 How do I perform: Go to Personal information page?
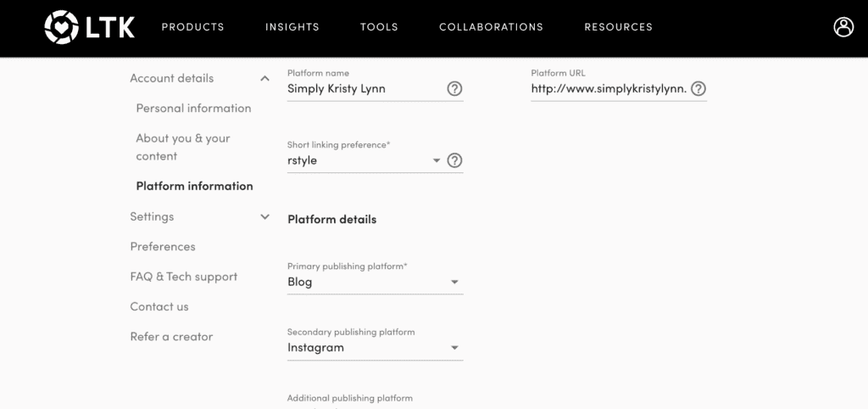click(x=193, y=109)
